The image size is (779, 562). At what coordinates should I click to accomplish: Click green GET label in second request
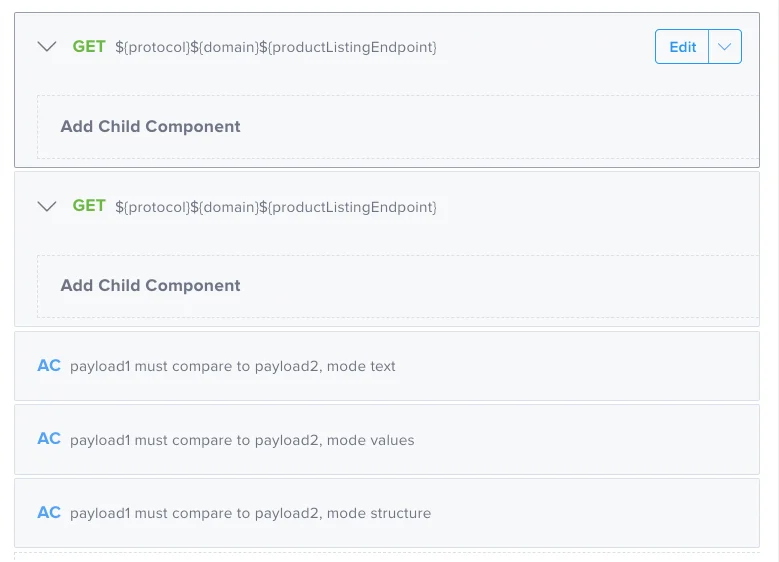click(x=89, y=206)
